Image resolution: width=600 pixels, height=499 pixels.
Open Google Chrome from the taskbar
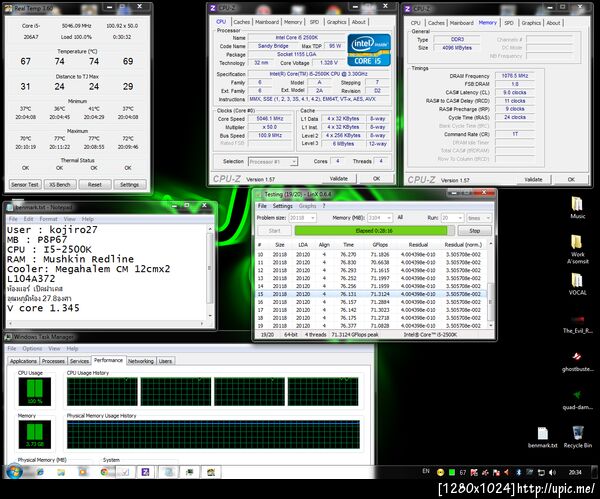tap(104, 472)
